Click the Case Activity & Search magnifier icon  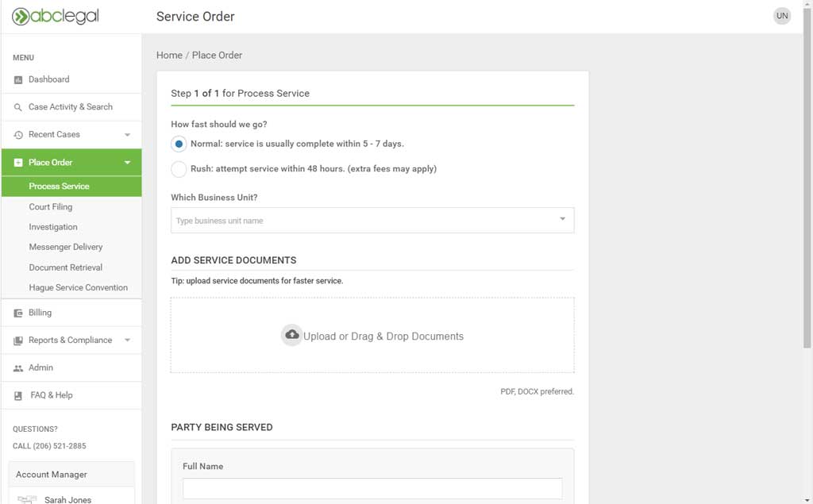click(x=18, y=107)
